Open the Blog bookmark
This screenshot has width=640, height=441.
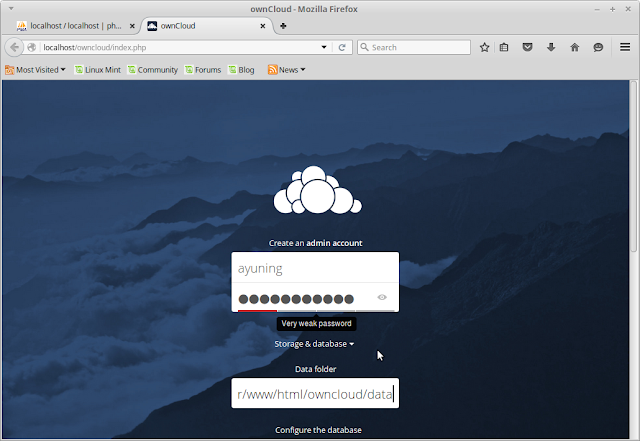click(x=241, y=70)
